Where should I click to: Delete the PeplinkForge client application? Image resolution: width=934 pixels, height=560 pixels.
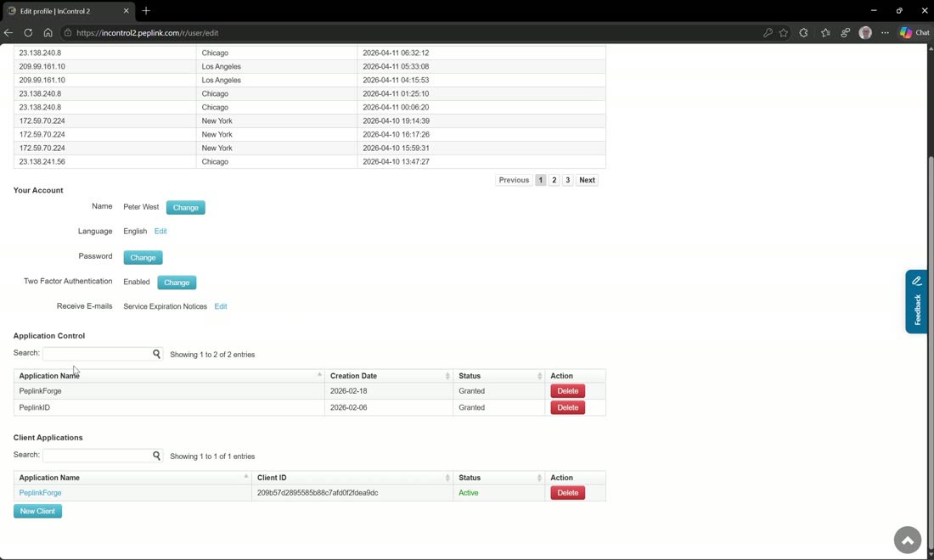click(x=568, y=493)
